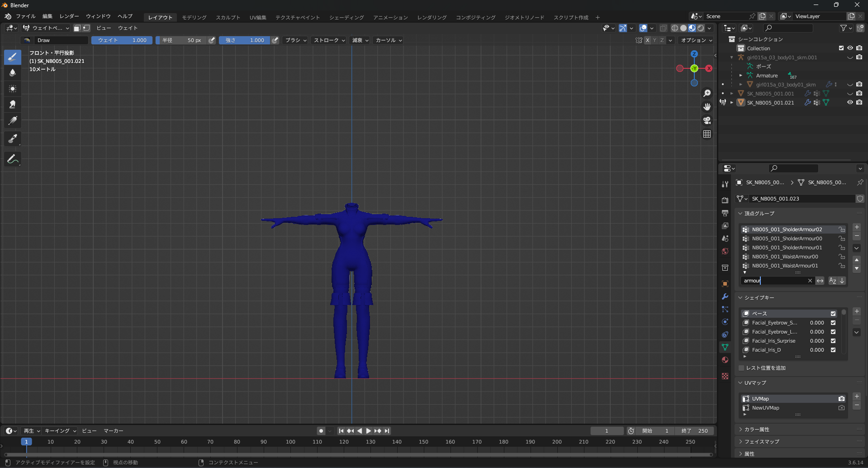Select the Draw weight paint tool
Screen dimensions: 868x468
coord(13,57)
